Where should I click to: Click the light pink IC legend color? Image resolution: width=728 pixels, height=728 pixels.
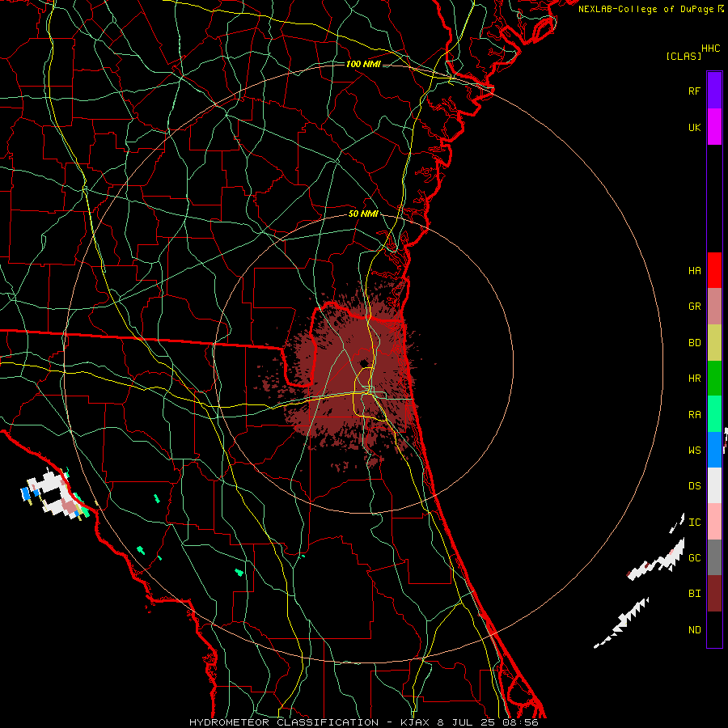tap(714, 522)
